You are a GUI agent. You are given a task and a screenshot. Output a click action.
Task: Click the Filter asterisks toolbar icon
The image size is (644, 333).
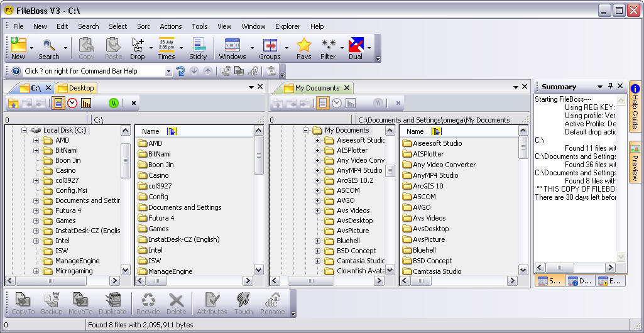click(x=329, y=45)
